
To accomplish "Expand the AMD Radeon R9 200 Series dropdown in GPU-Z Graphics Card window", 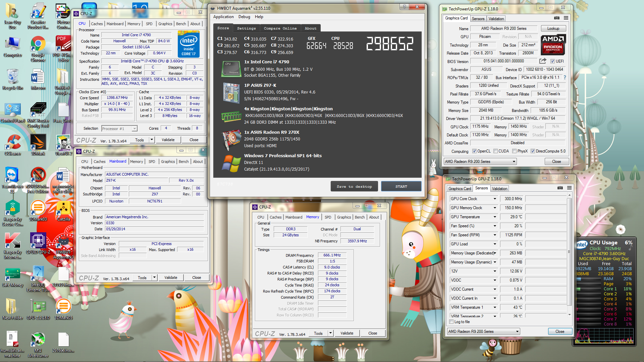I will pos(514,162).
